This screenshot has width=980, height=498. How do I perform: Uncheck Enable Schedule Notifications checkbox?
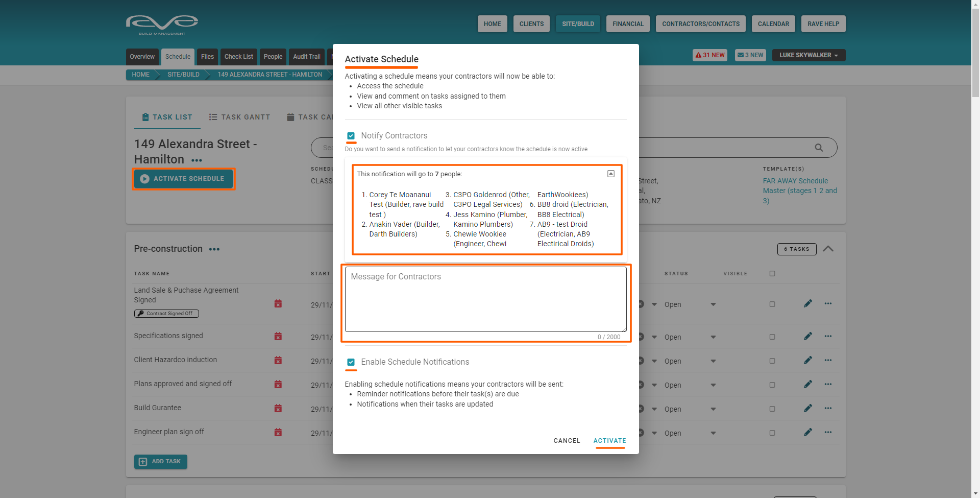coord(351,362)
